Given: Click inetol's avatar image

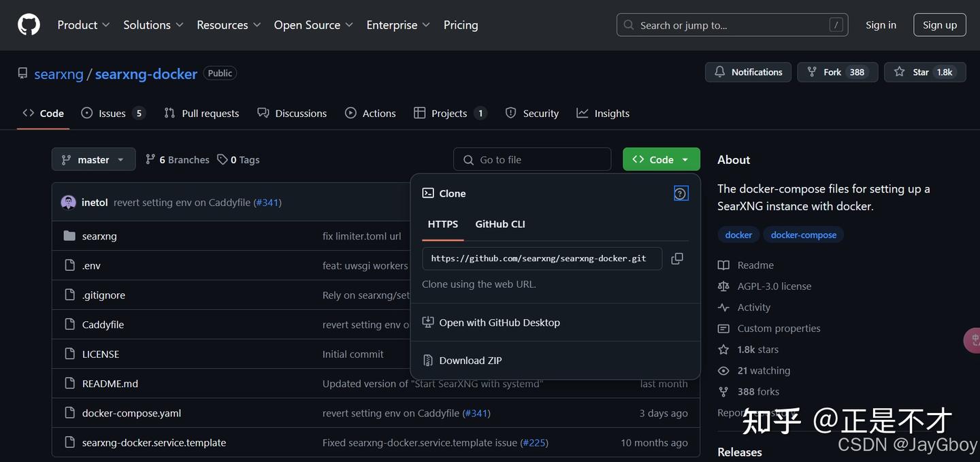Looking at the screenshot, I should tap(68, 202).
